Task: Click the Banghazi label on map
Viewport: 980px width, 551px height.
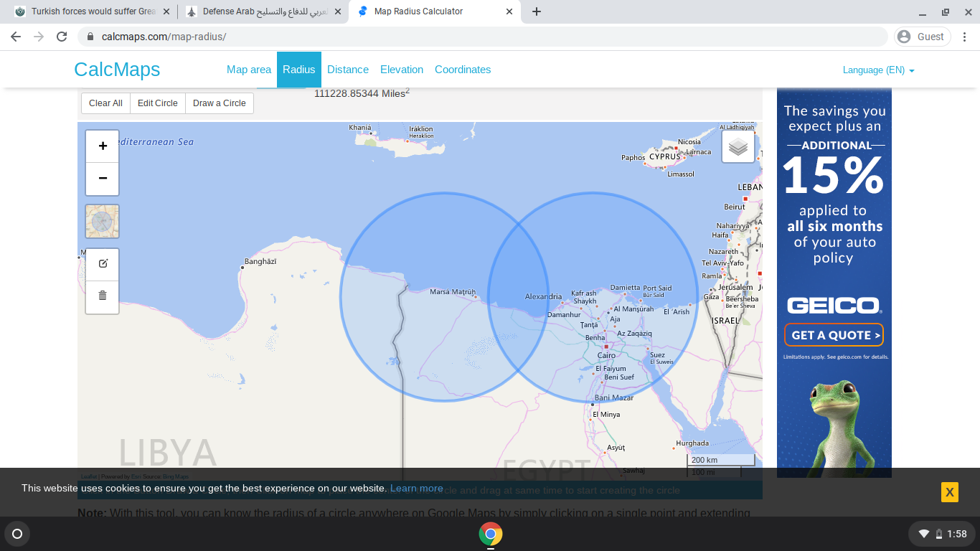Action: click(260, 262)
